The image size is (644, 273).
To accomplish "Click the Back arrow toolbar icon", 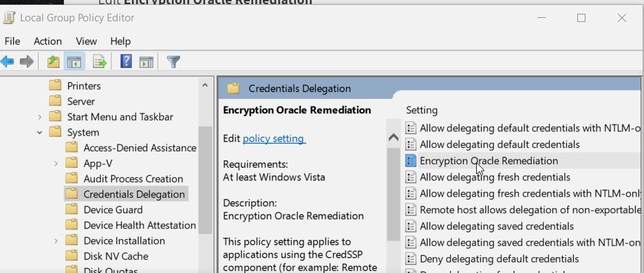I will [x=7, y=62].
